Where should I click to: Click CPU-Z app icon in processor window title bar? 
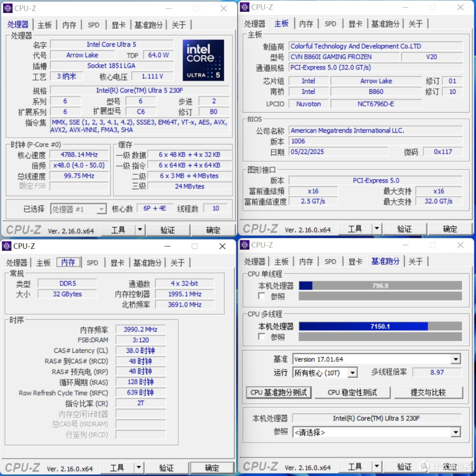7,8
